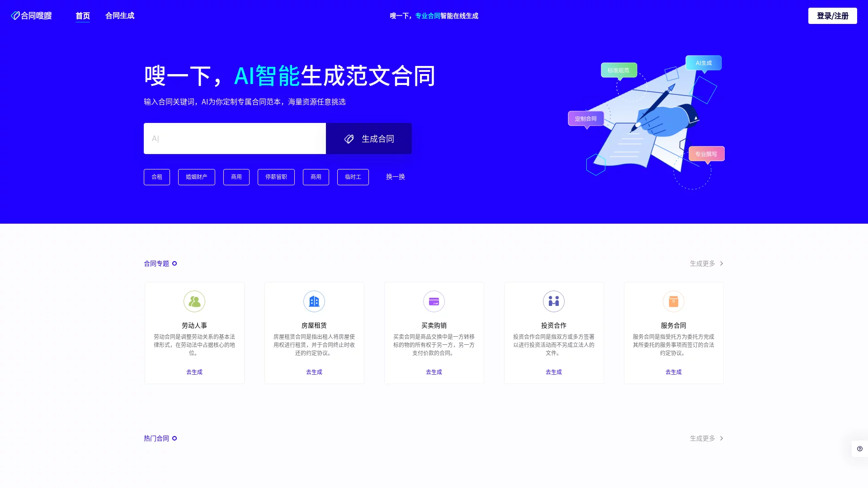
Task: Click 换一换 to refresh keyword tags
Action: pyautogui.click(x=395, y=177)
